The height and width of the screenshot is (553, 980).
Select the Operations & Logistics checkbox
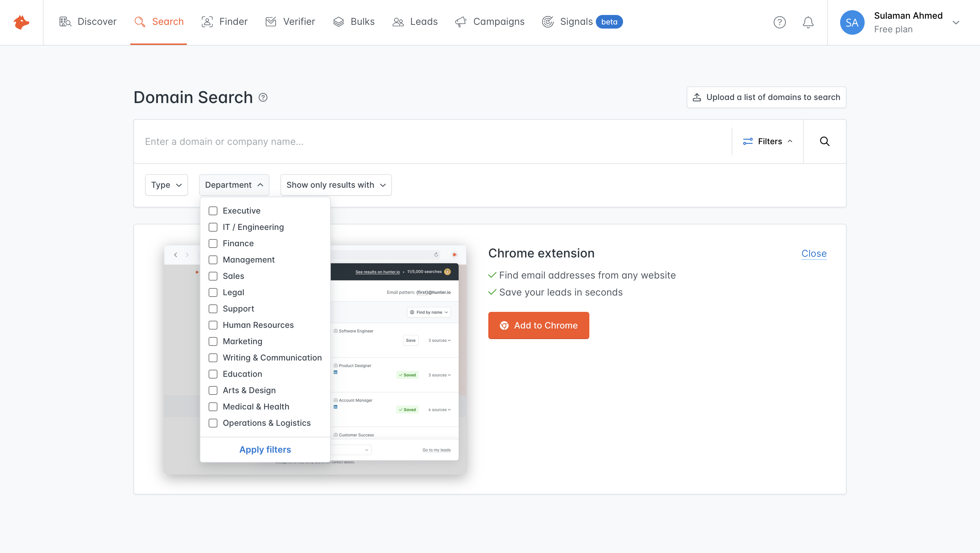coord(213,423)
